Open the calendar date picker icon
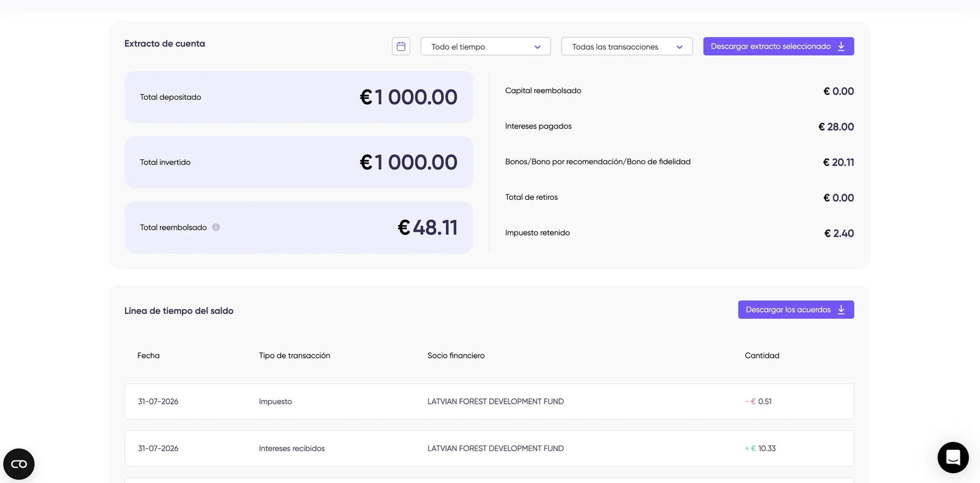The height and width of the screenshot is (483, 980). 401,47
